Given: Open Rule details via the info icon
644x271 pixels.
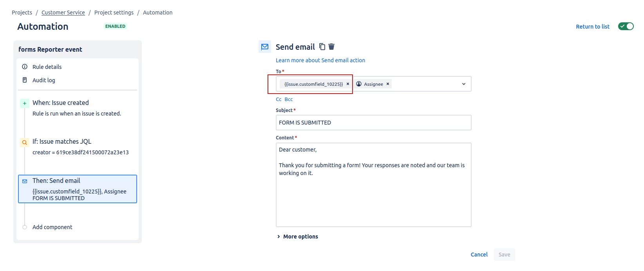Looking at the screenshot, I should (25, 67).
